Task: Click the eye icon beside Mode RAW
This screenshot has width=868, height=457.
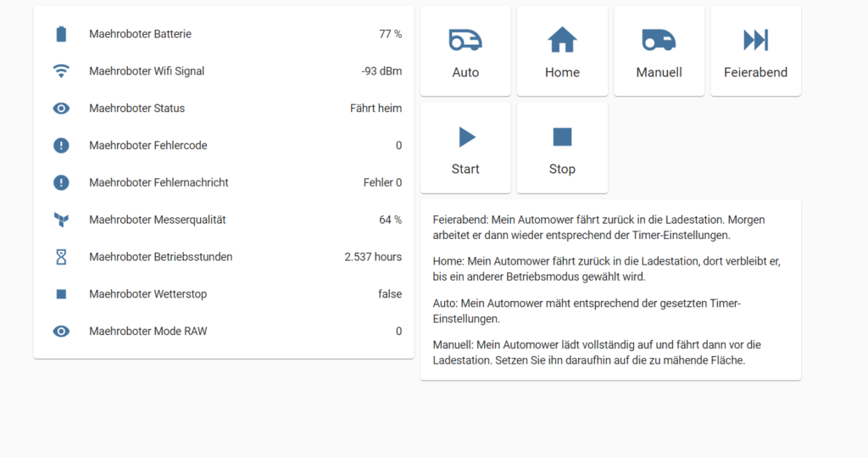Action: point(61,332)
